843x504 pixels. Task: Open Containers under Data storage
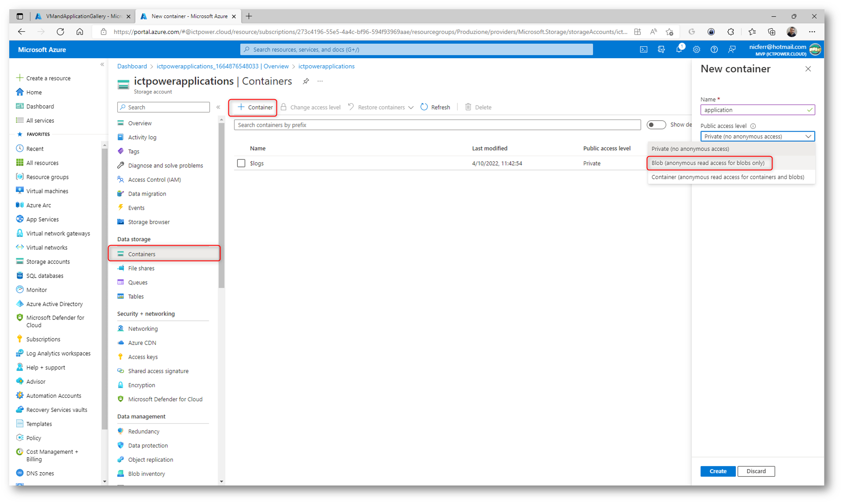164,254
